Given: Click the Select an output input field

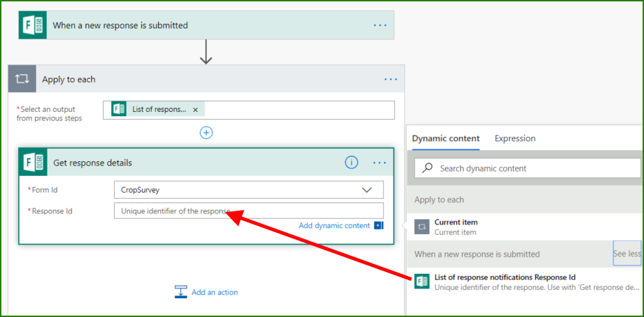Looking at the screenshot, I should click(249, 110).
